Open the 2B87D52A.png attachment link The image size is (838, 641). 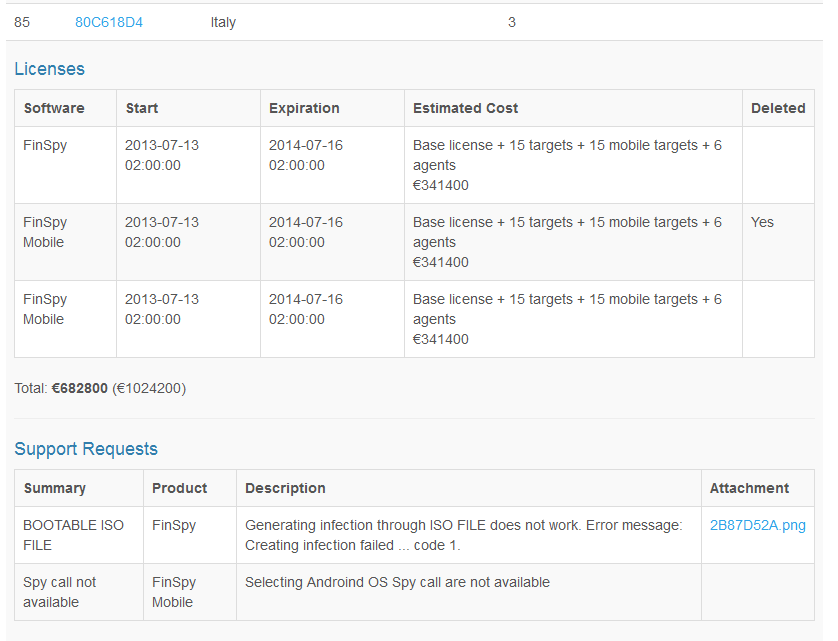point(757,525)
